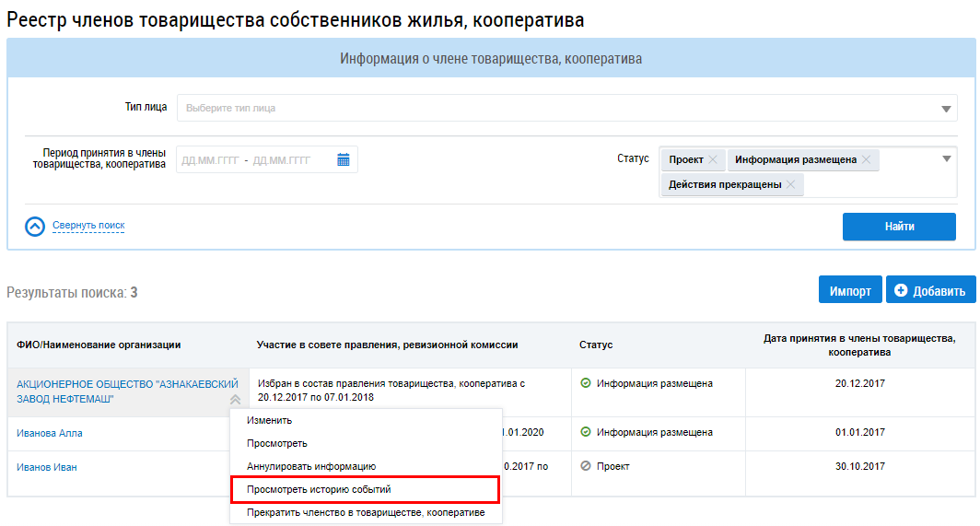Click green check status icon for Нефтемаш row
Viewport: 980px width, 526px height.
coord(586,383)
